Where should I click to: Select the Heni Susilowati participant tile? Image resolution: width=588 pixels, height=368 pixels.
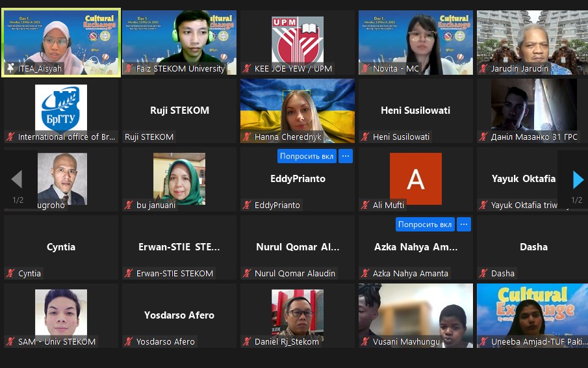pos(416,111)
